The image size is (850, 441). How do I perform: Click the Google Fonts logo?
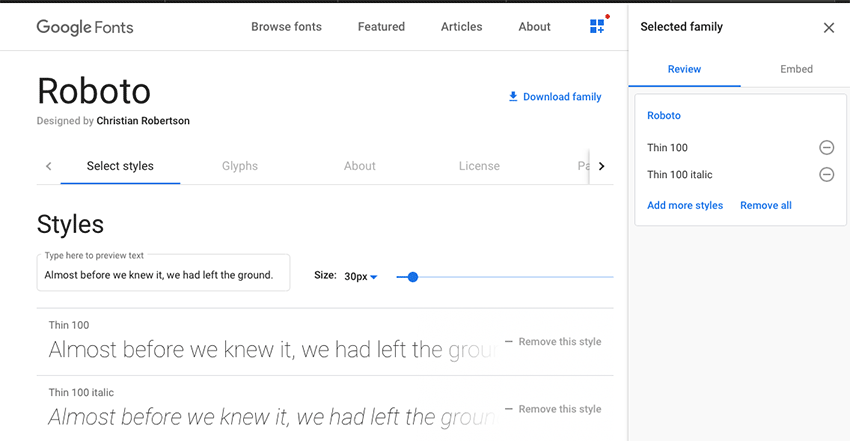point(85,28)
